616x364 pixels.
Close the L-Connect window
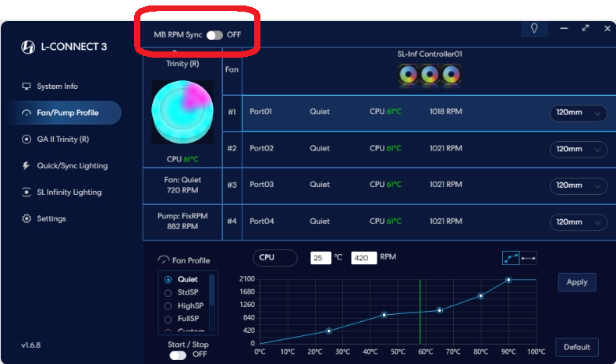607,28
